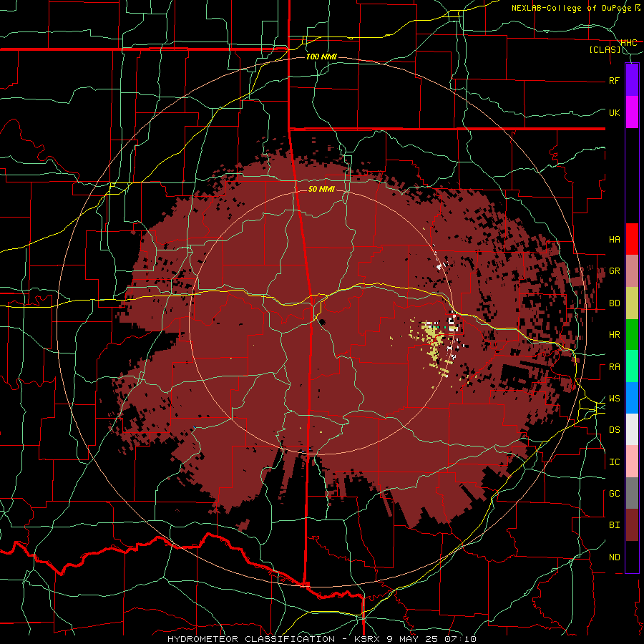Click the yellow big-drops cluster on radar
Image resolution: width=644 pixels, height=644 pixels.
(x=434, y=337)
